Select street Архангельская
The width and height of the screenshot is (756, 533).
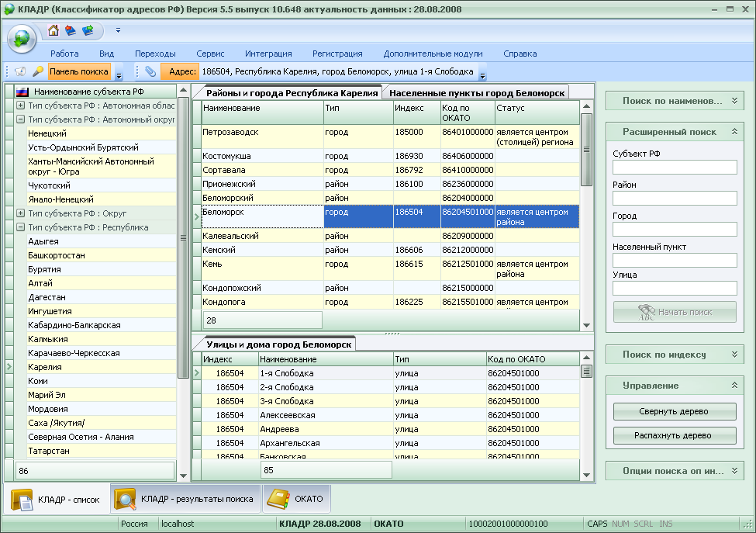(390, 443)
